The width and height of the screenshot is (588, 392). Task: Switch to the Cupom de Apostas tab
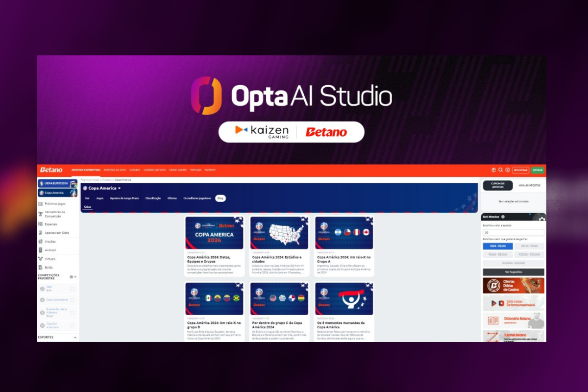coord(498,185)
